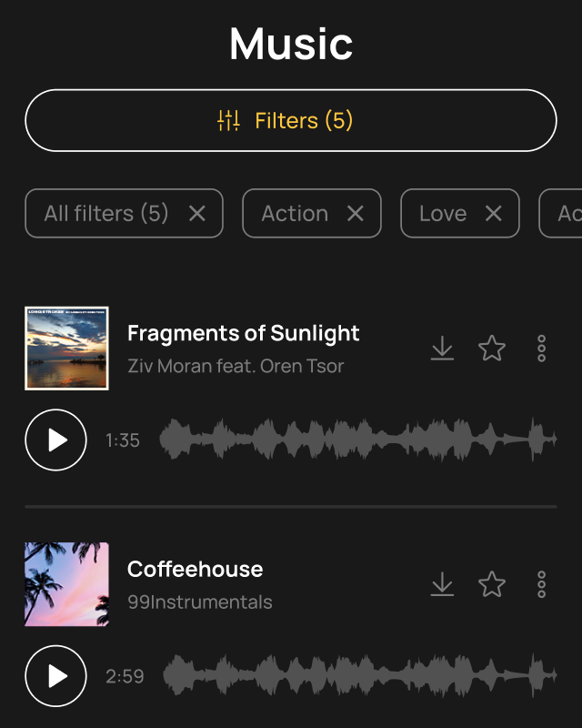Remove the Action filter chip

point(356,214)
